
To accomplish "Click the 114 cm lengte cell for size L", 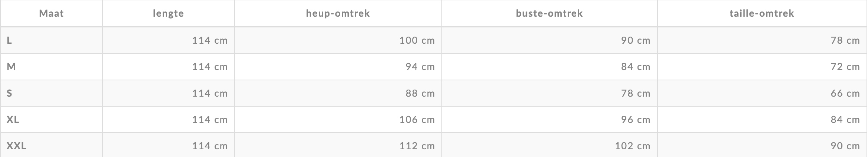I will tap(169, 40).
